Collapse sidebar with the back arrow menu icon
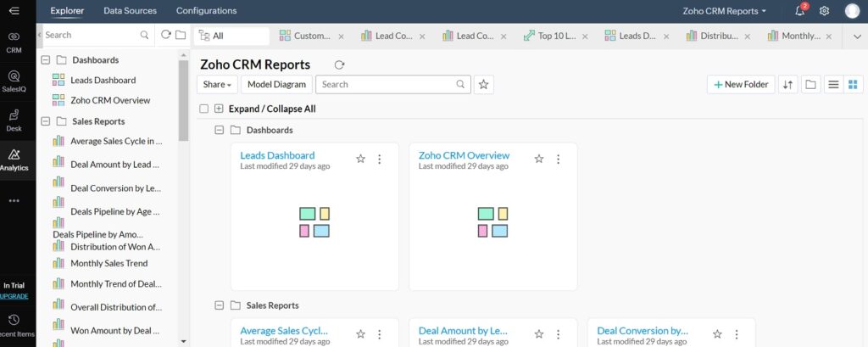868x347 pixels. tap(14, 10)
